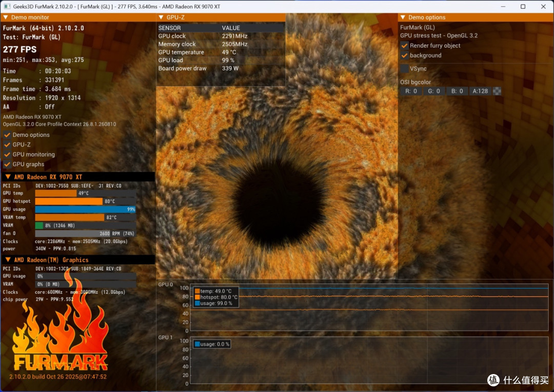Click the Memory clock 2505MHz sensor row
Screen dimensions: 554x392
coord(221,44)
